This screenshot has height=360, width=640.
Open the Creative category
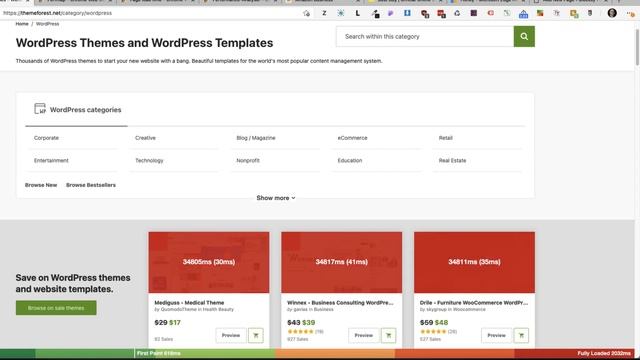pyautogui.click(x=145, y=138)
